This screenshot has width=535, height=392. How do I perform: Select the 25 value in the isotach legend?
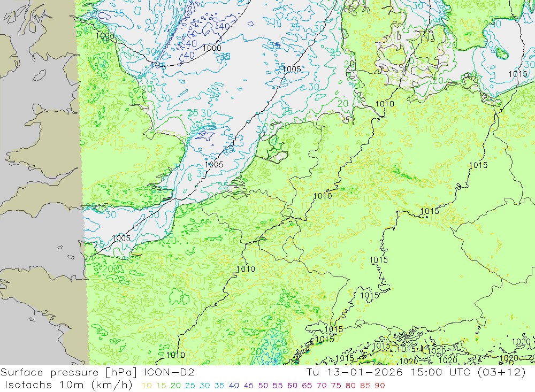(190, 386)
